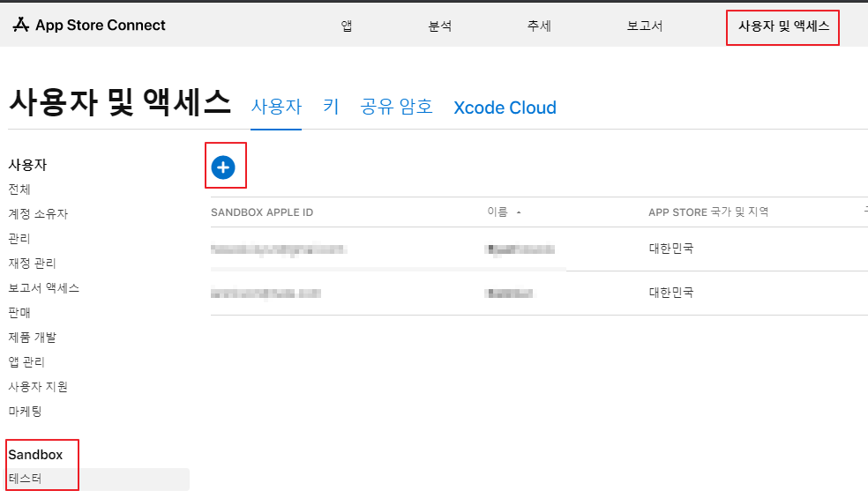Click the SANDBOX APPLE ID column header
The width and height of the screenshot is (868, 498).
tap(262, 212)
